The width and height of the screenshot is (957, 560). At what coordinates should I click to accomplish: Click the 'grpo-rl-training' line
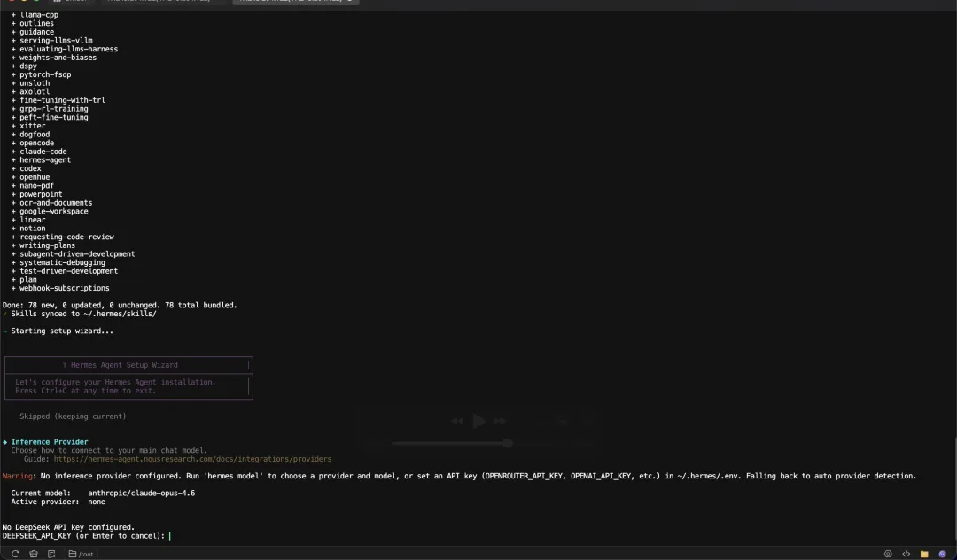[x=50, y=109]
